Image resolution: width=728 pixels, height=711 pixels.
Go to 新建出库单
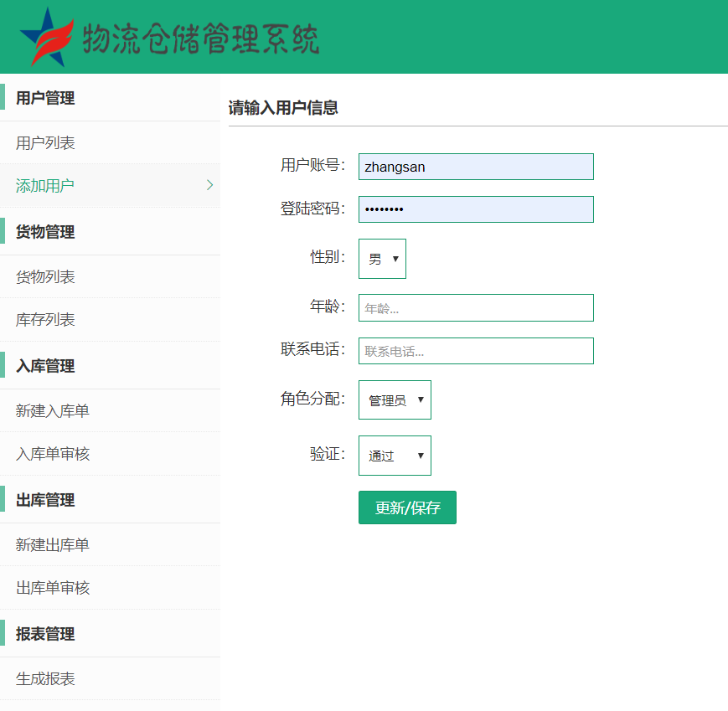pyautogui.click(x=110, y=545)
